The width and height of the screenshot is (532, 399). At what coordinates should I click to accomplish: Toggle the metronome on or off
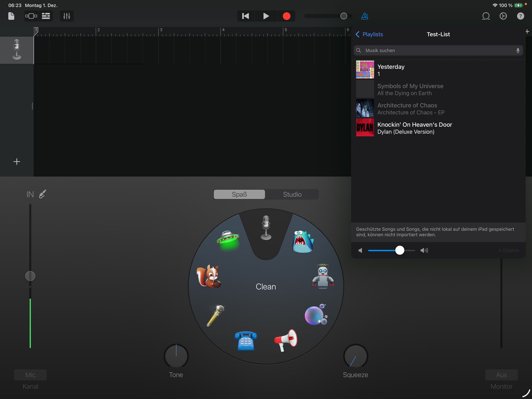(x=365, y=16)
